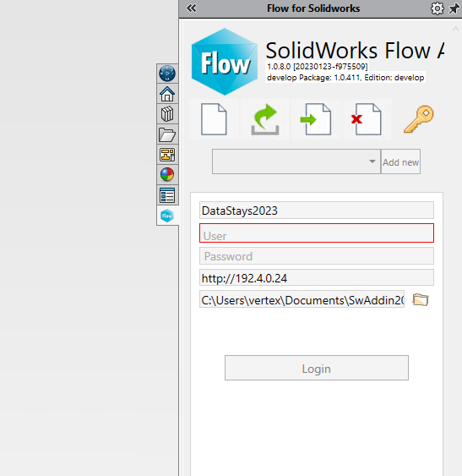
Task: Open the View Palette tab
Action: [167, 155]
